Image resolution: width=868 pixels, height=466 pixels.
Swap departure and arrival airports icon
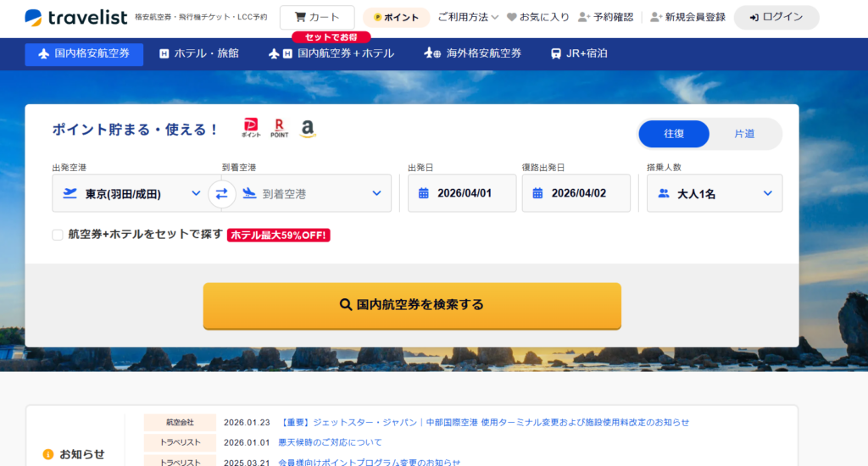click(x=221, y=193)
